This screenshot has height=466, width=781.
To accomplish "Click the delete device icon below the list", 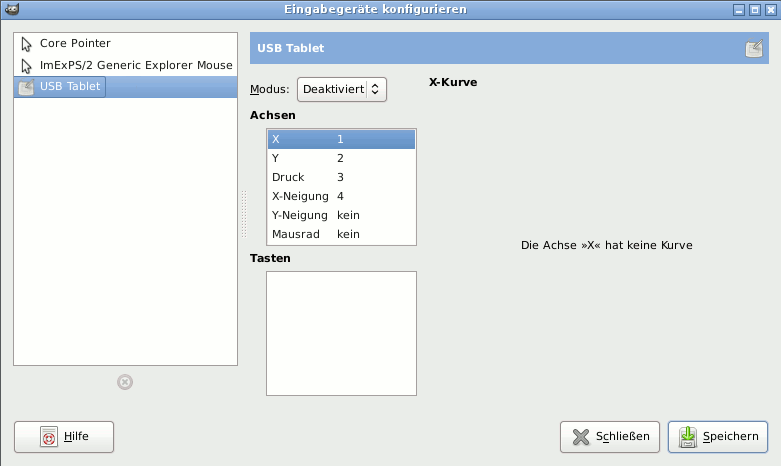I will 125,382.
